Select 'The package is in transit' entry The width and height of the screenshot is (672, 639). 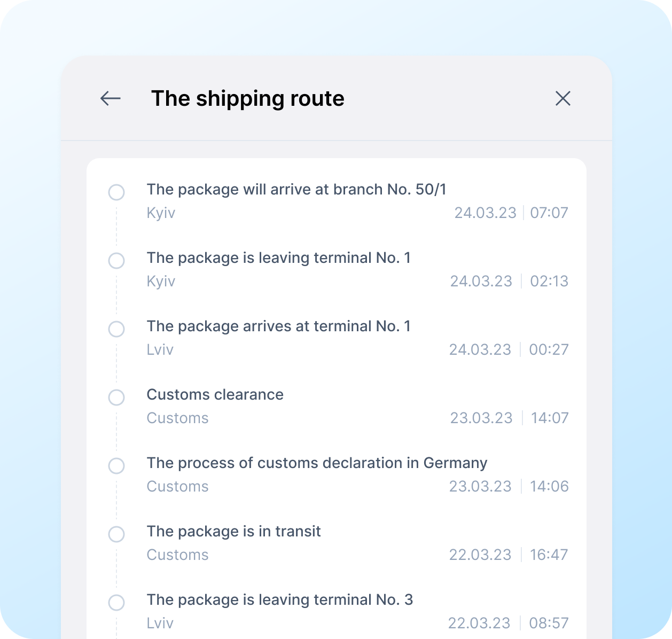click(x=234, y=532)
